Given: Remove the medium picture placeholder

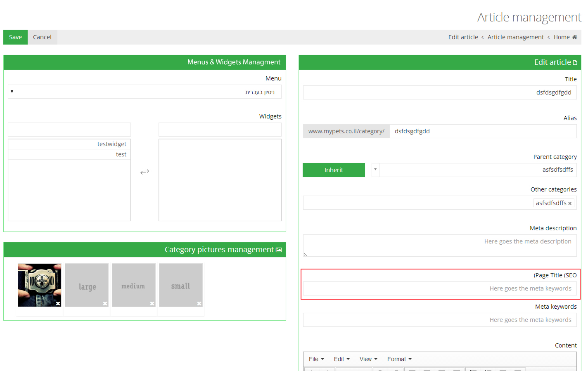Looking at the screenshot, I should click(x=152, y=303).
